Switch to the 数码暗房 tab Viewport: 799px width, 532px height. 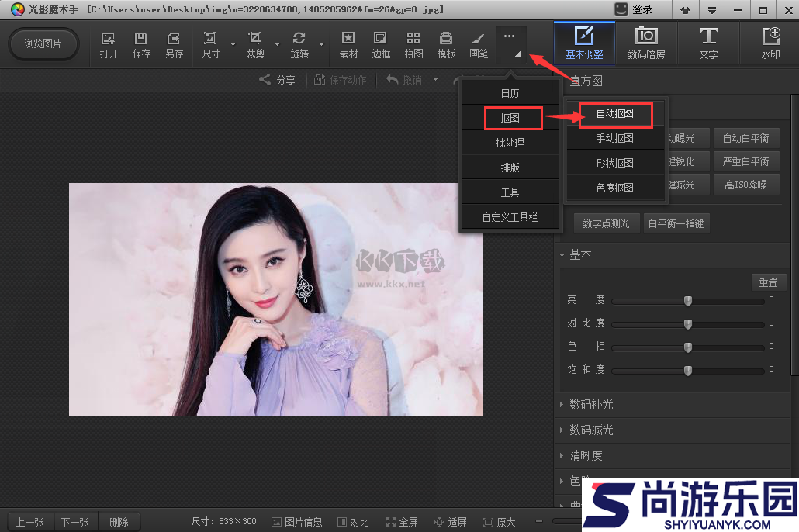point(647,43)
